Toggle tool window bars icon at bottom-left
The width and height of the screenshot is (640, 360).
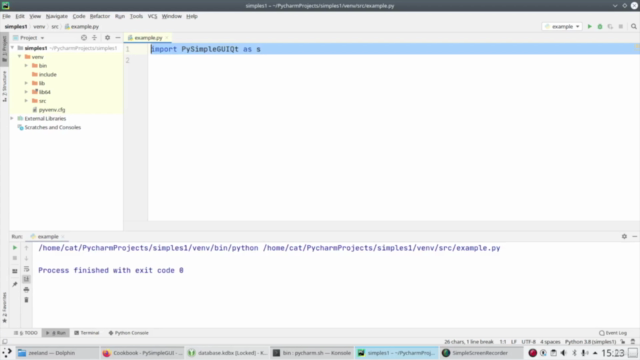coord(4,342)
